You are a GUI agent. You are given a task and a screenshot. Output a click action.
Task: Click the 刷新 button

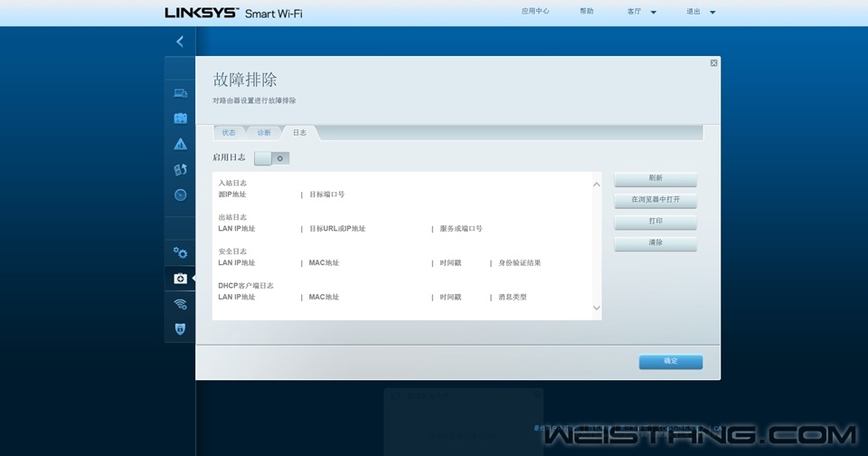tap(656, 178)
